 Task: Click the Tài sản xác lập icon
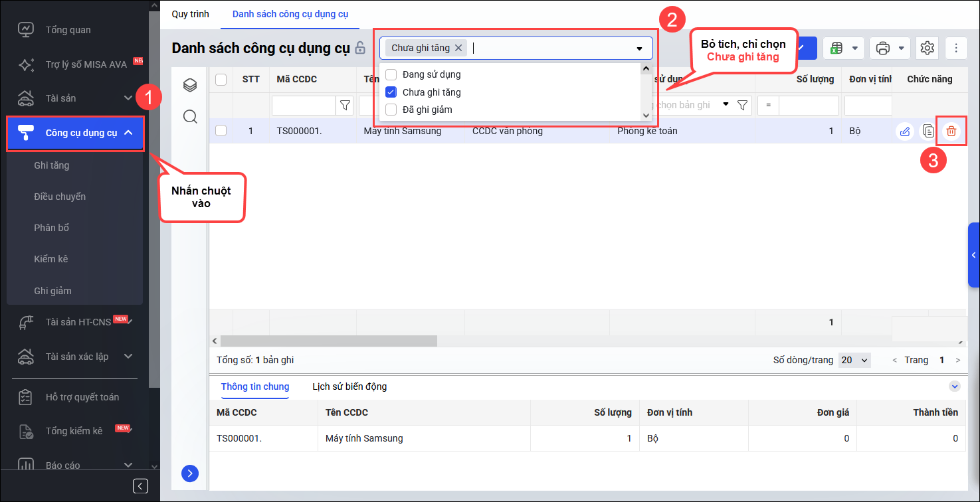26,357
